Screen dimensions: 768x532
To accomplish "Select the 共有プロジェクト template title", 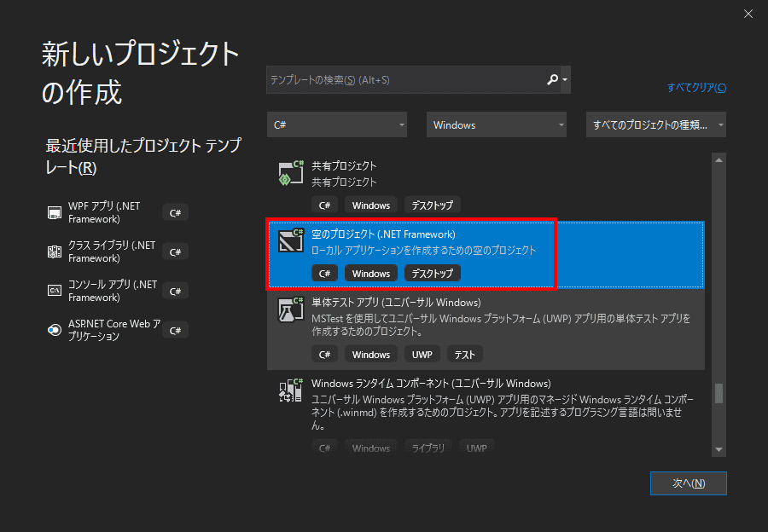I will pos(344,166).
